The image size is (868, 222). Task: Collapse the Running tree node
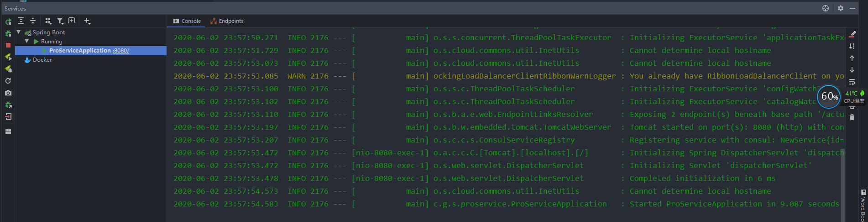(x=27, y=42)
